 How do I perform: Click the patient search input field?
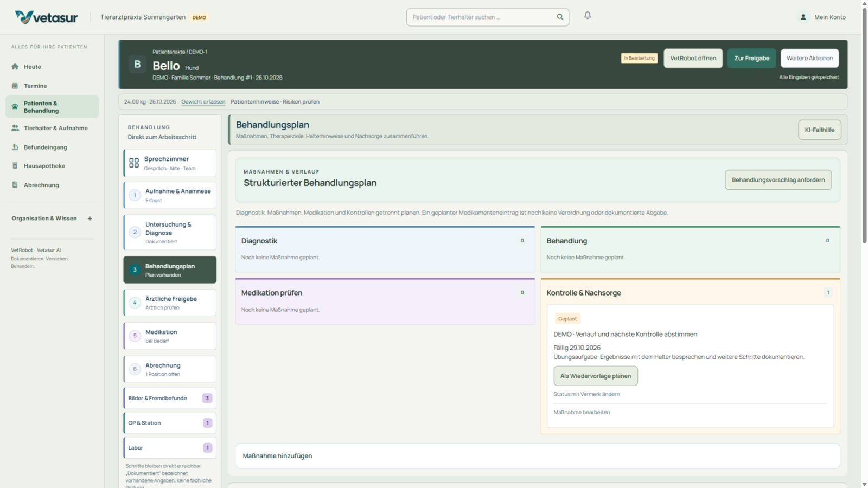(482, 17)
